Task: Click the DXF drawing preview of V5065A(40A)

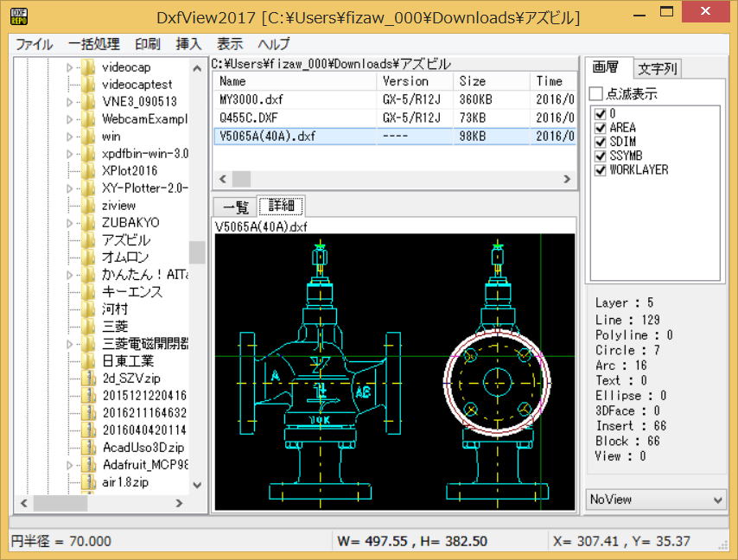Action: click(x=394, y=372)
